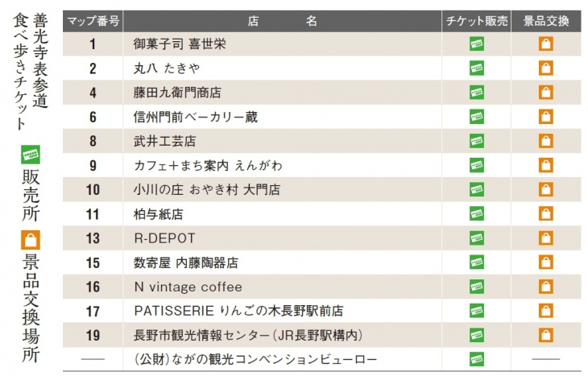Image resolution: width=588 pixels, height=376 pixels.
Task: Select the PATISSERIE りんごの木長野駅前店 entry
Action: pos(238,311)
